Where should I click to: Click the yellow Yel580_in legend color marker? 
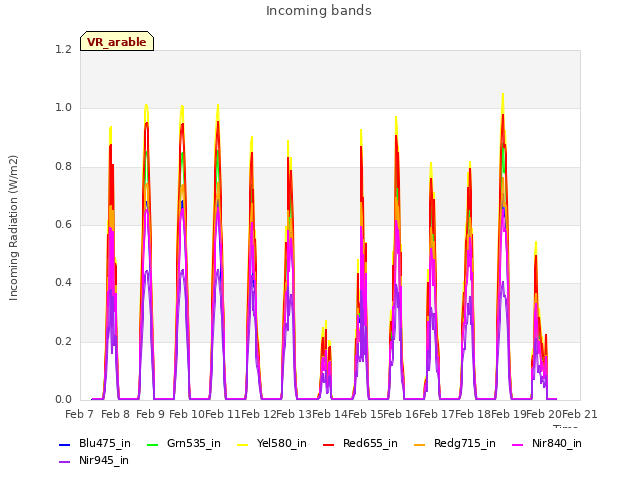(x=243, y=444)
